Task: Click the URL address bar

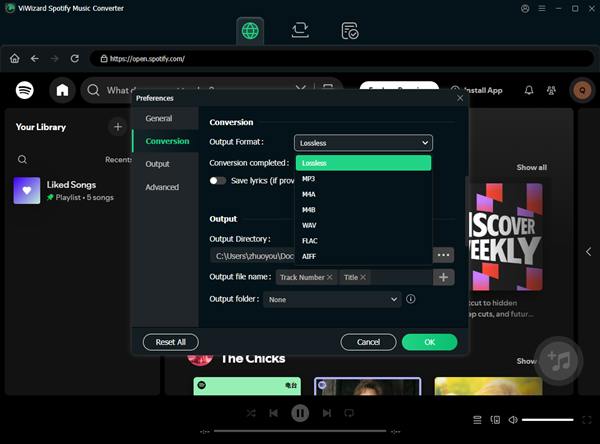Action: pyautogui.click(x=341, y=59)
